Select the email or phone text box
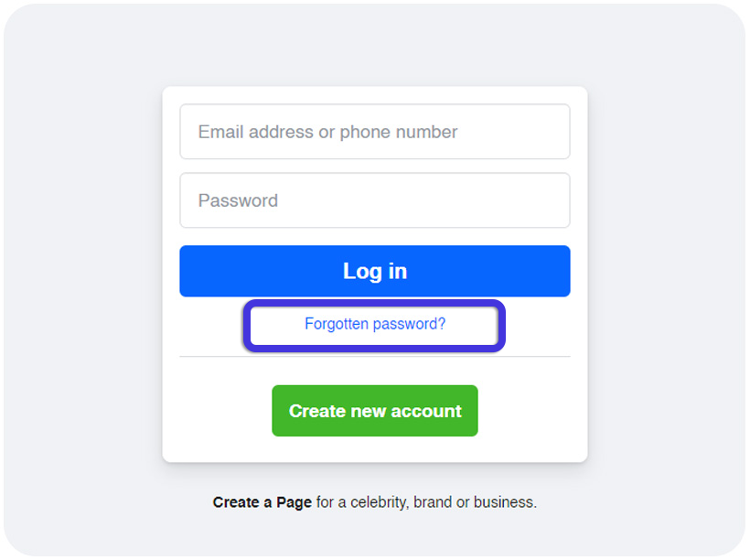 374,132
